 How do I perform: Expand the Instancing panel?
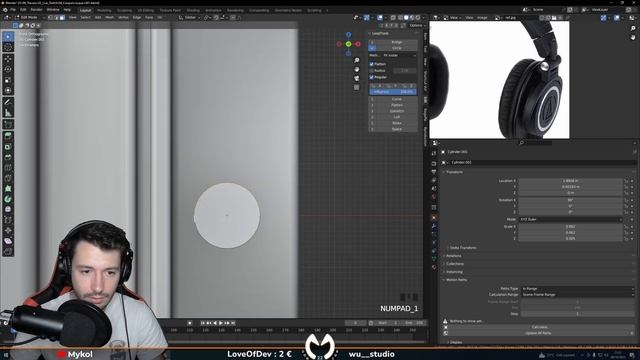click(x=454, y=272)
